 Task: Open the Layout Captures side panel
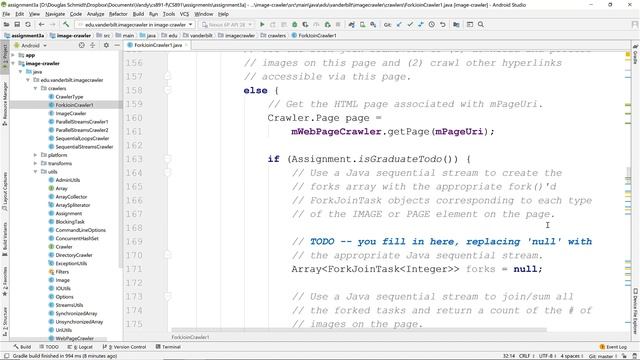pos(4,191)
